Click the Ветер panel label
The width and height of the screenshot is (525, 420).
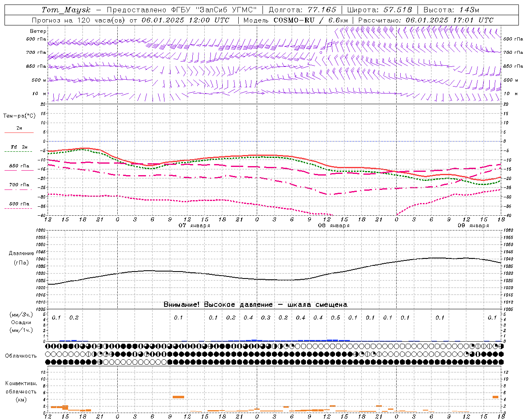pyautogui.click(x=38, y=31)
